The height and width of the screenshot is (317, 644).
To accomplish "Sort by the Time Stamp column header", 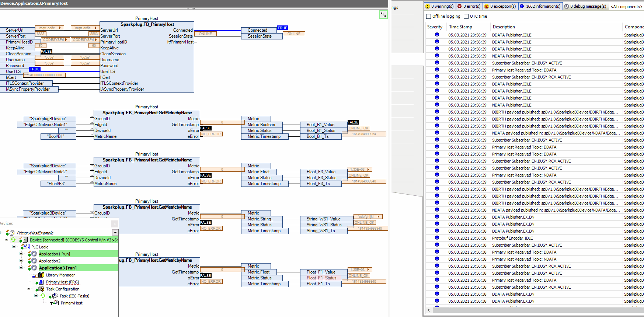I will click(x=460, y=27).
